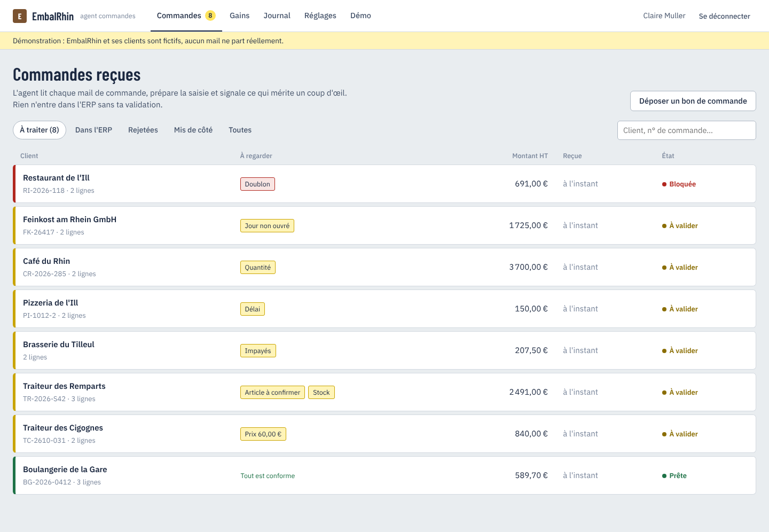Open the Démo tab

point(360,15)
